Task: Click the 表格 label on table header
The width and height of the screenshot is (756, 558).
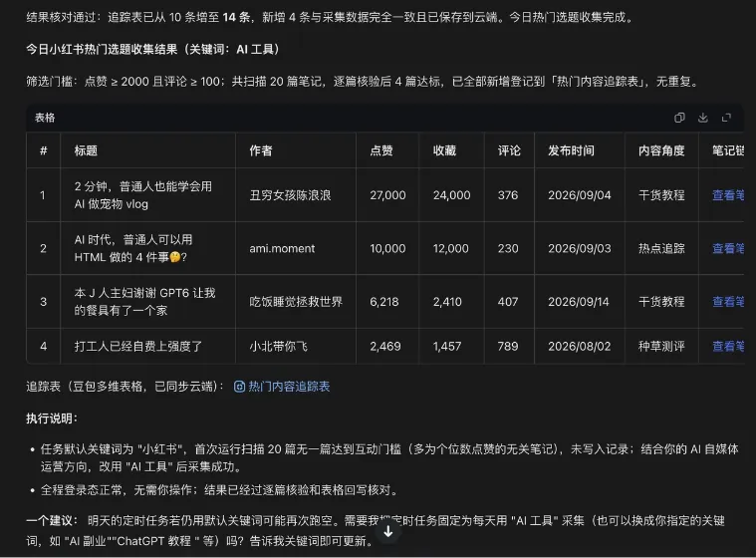Action: [45, 118]
